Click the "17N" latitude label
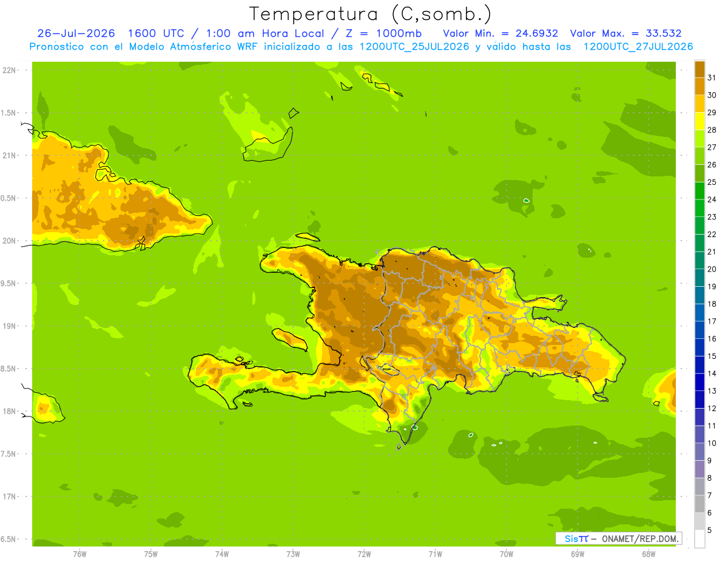Screen dimensions: 728x562 [10, 497]
